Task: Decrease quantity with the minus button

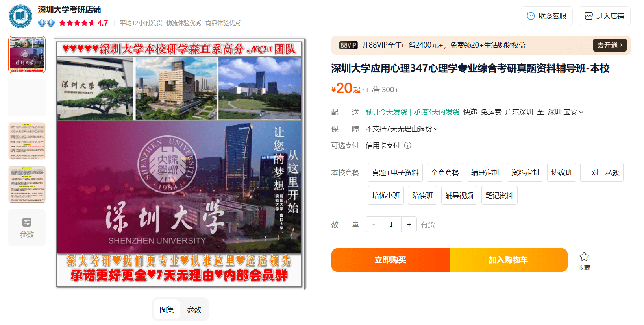Action: (x=374, y=224)
